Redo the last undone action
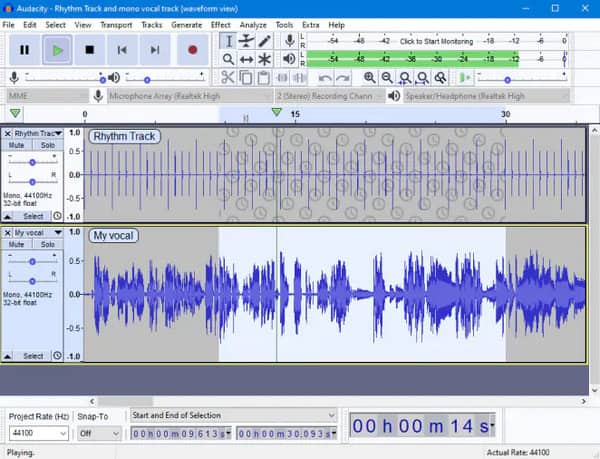This screenshot has width=600, height=459. (343, 78)
